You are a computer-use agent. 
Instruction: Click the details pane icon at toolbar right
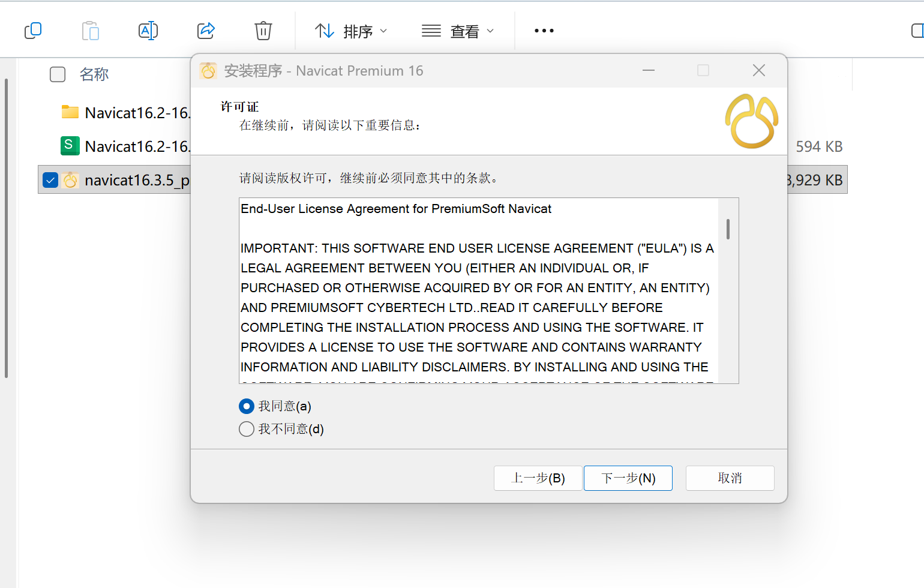point(917,31)
